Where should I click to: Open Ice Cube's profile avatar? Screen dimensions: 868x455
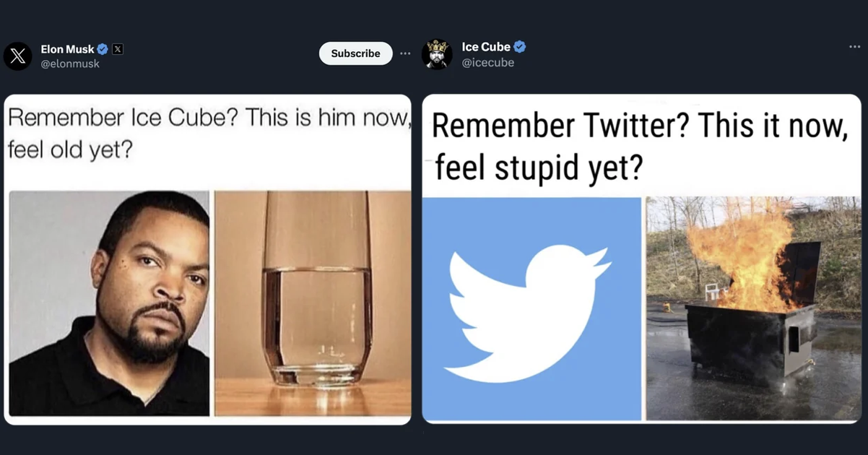tap(437, 54)
